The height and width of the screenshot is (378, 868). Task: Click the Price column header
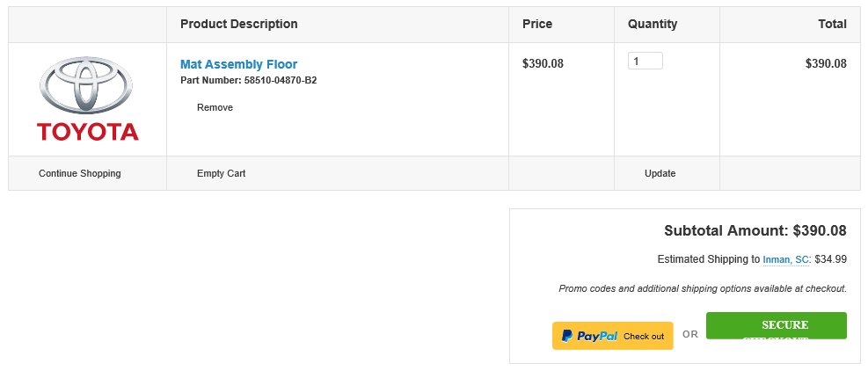(537, 24)
